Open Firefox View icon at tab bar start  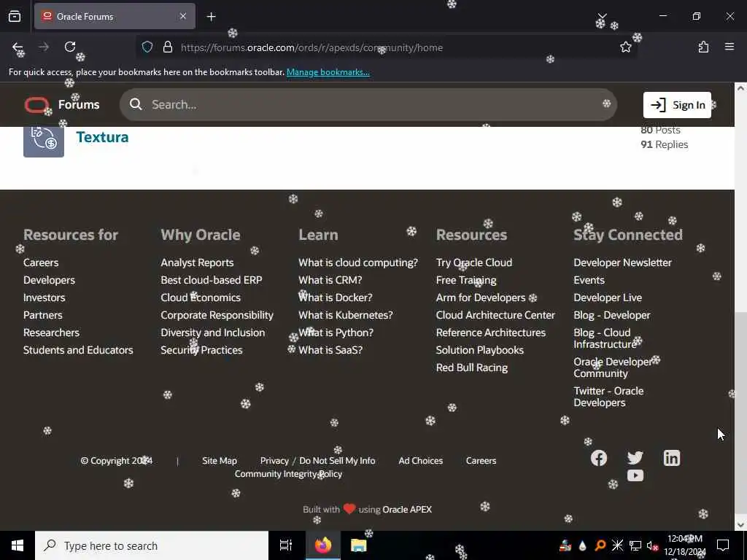[x=15, y=16]
